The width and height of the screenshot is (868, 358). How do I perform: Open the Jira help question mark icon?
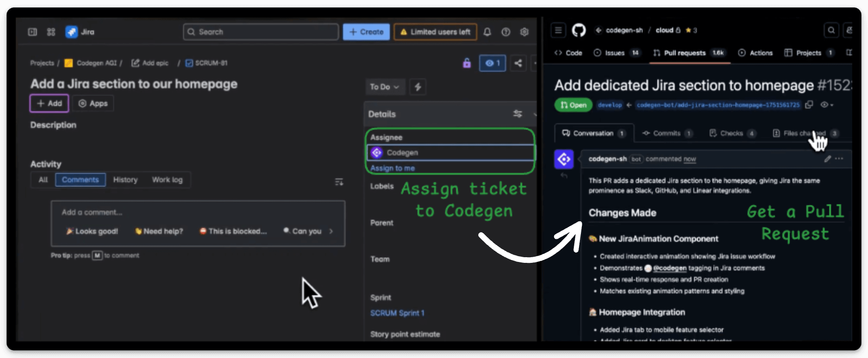506,32
